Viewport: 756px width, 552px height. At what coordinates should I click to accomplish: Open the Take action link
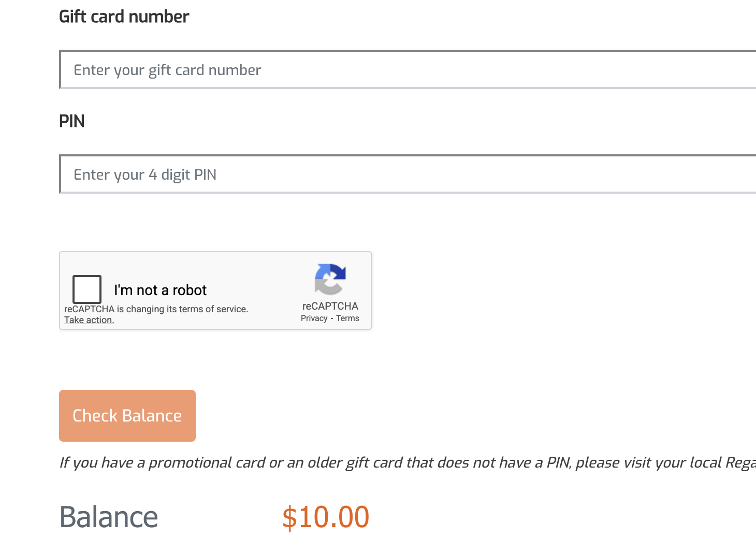pyautogui.click(x=89, y=320)
